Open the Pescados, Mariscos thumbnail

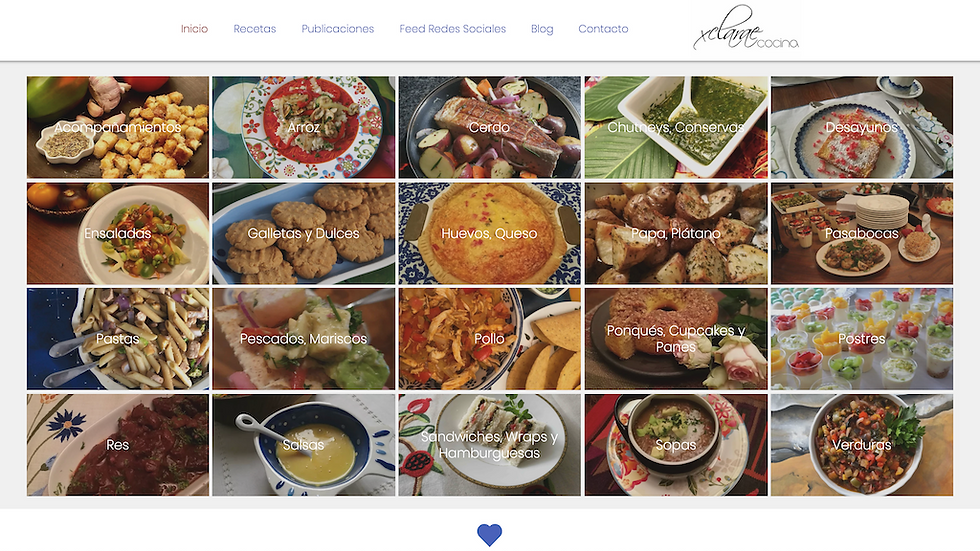[304, 339]
